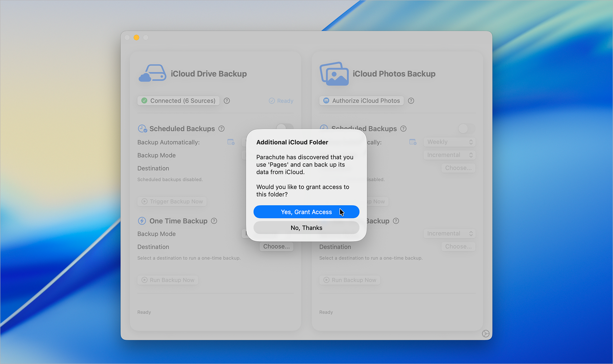Click Run Backup Now in Drive panel
The width and height of the screenshot is (613, 364).
pyautogui.click(x=168, y=280)
